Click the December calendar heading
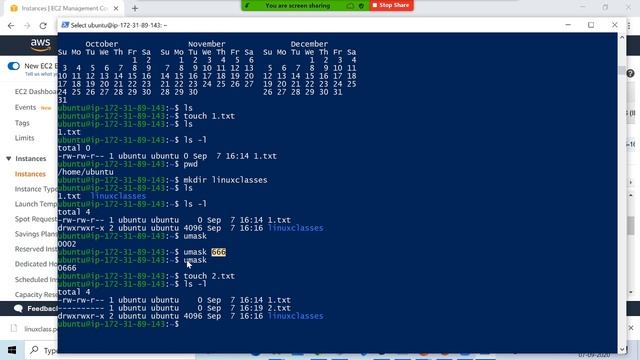The width and height of the screenshot is (640, 360). (x=309, y=44)
